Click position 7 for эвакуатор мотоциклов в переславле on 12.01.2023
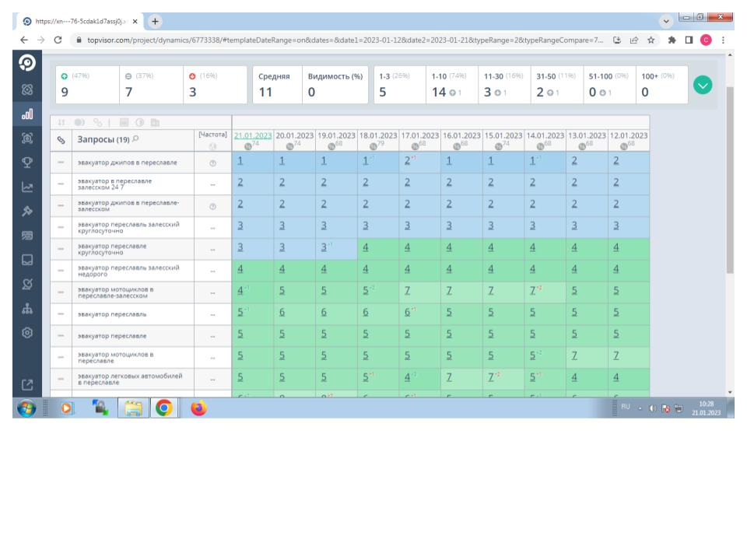Screen dimensions: 747x560 click(x=616, y=355)
